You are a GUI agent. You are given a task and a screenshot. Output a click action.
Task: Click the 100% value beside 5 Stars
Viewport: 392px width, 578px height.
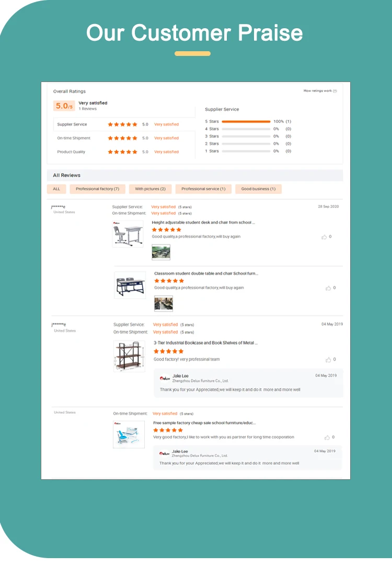(x=279, y=121)
